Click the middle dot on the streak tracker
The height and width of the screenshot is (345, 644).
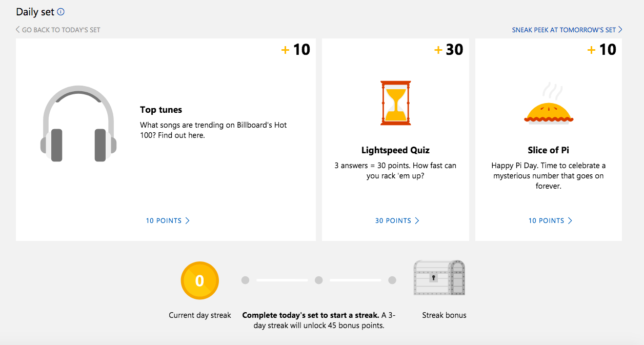319,280
